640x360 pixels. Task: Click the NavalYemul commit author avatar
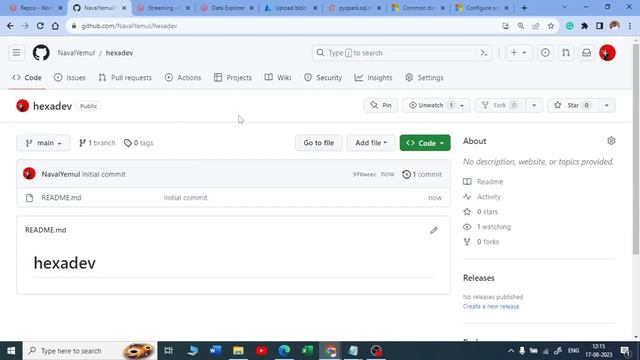point(29,174)
